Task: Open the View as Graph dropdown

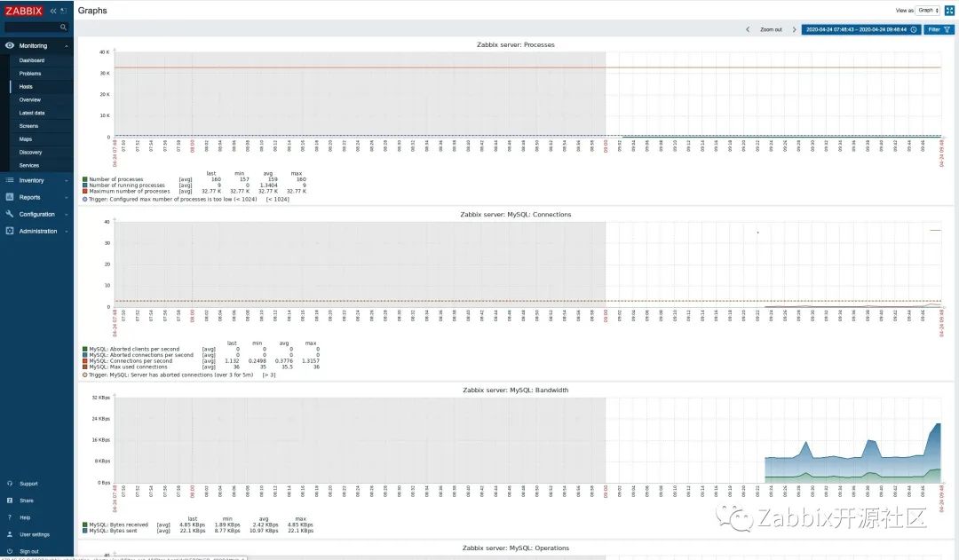Action: (928, 11)
